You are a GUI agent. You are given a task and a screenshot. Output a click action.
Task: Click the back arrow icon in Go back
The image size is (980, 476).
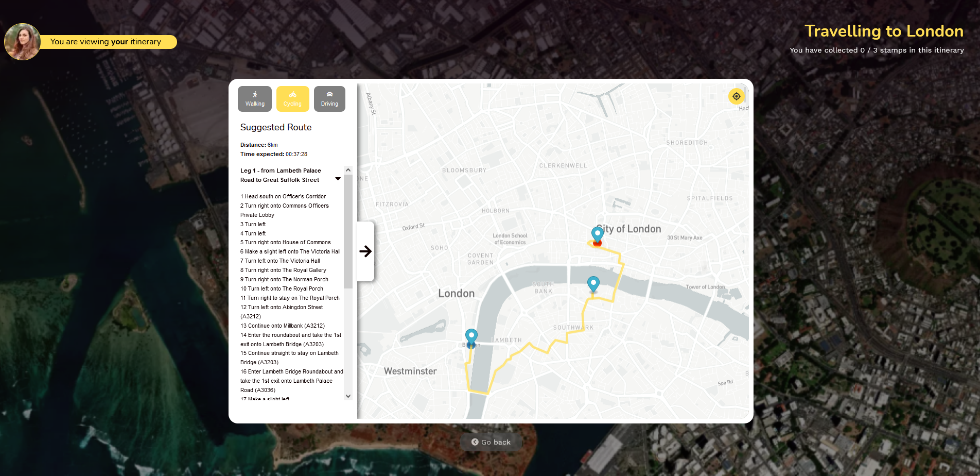coord(475,442)
